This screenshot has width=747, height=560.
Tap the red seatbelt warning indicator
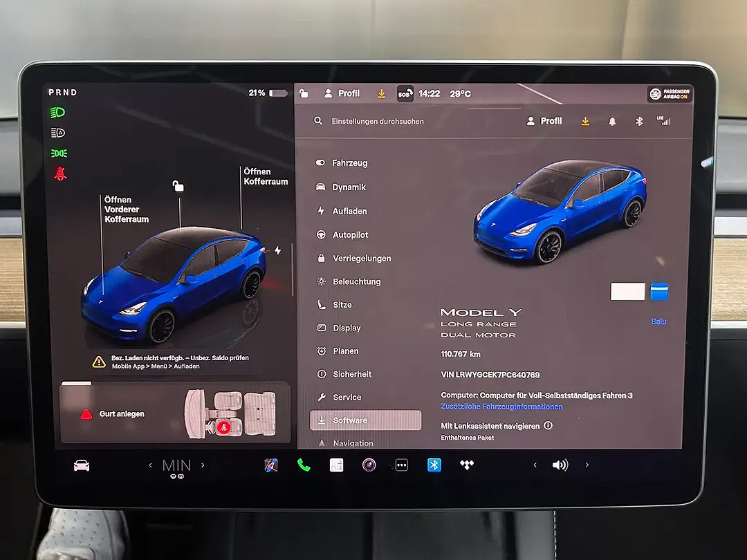pos(60,174)
